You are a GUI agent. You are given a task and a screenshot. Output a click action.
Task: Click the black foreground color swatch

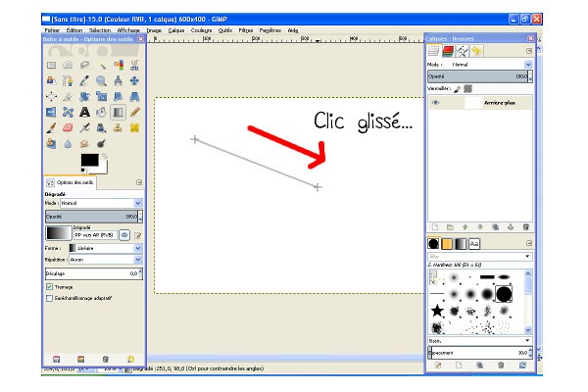pyautogui.click(x=90, y=161)
